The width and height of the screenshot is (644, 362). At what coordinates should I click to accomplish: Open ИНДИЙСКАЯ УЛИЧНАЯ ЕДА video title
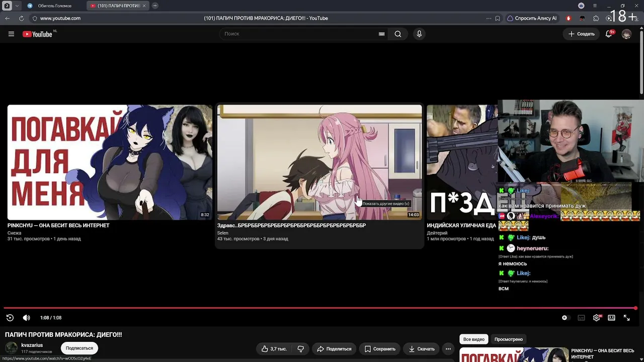pos(461,226)
